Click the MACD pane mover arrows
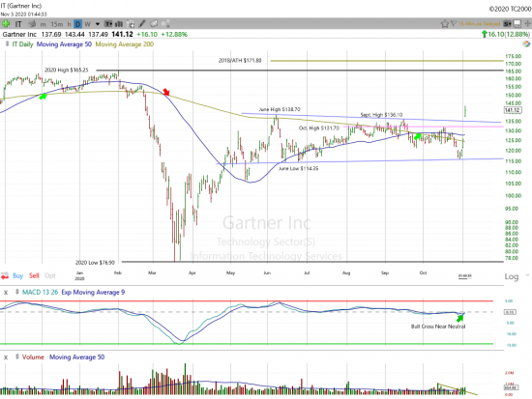532x399 pixels. (17, 292)
